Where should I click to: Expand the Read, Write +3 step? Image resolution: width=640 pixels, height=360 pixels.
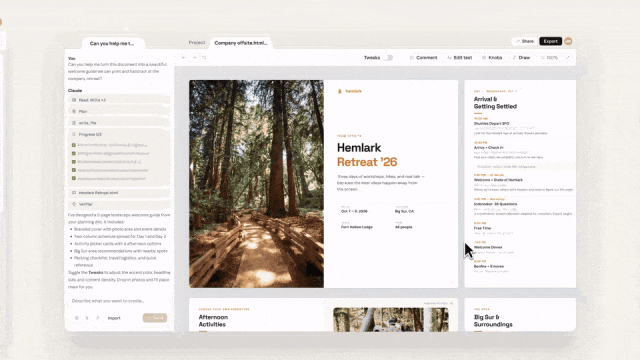click(x=119, y=100)
